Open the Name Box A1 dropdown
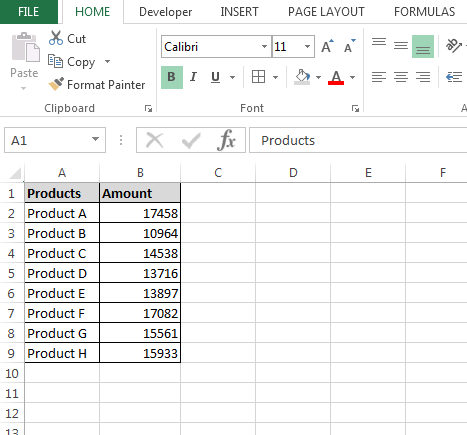 point(95,139)
